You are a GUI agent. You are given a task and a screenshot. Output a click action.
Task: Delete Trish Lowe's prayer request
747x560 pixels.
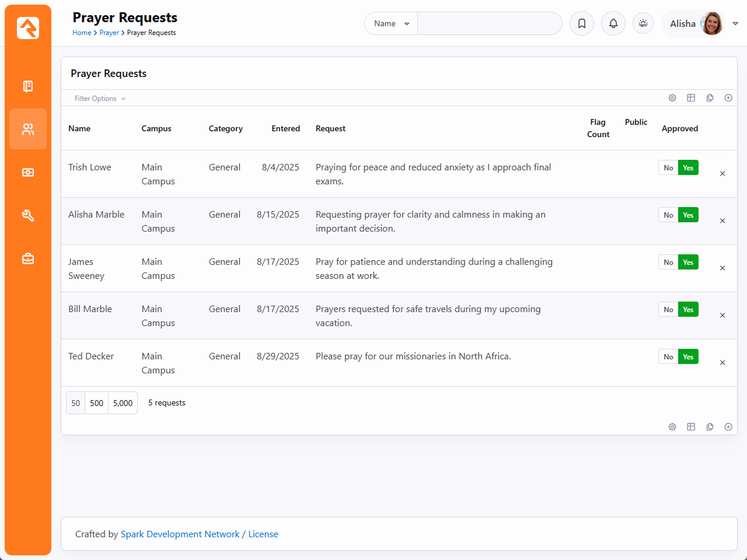tap(722, 174)
